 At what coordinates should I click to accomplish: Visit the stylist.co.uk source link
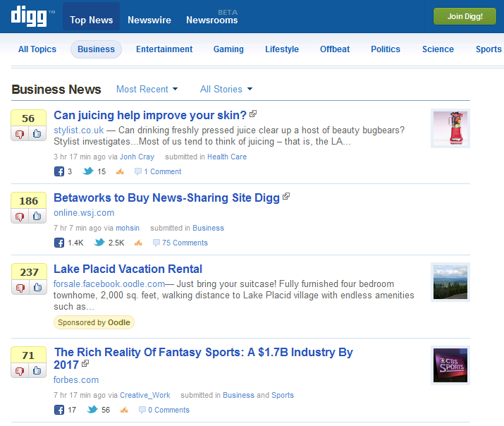[x=79, y=130]
